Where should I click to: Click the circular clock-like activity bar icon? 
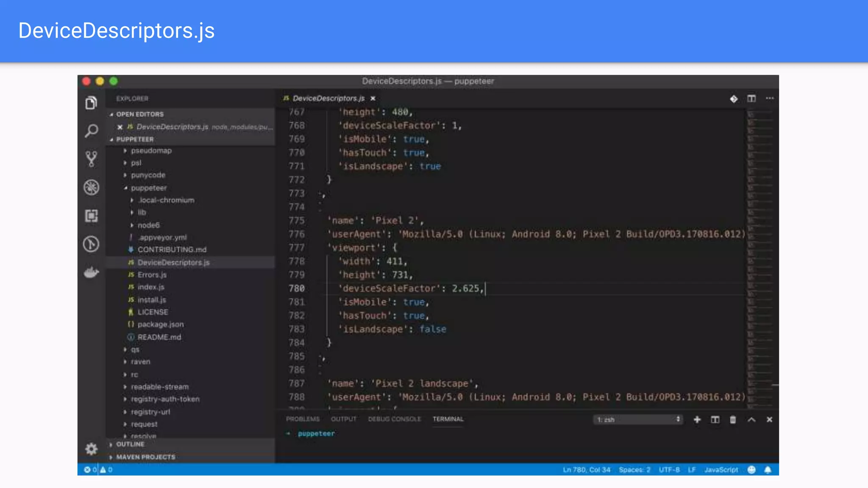coord(91,244)
